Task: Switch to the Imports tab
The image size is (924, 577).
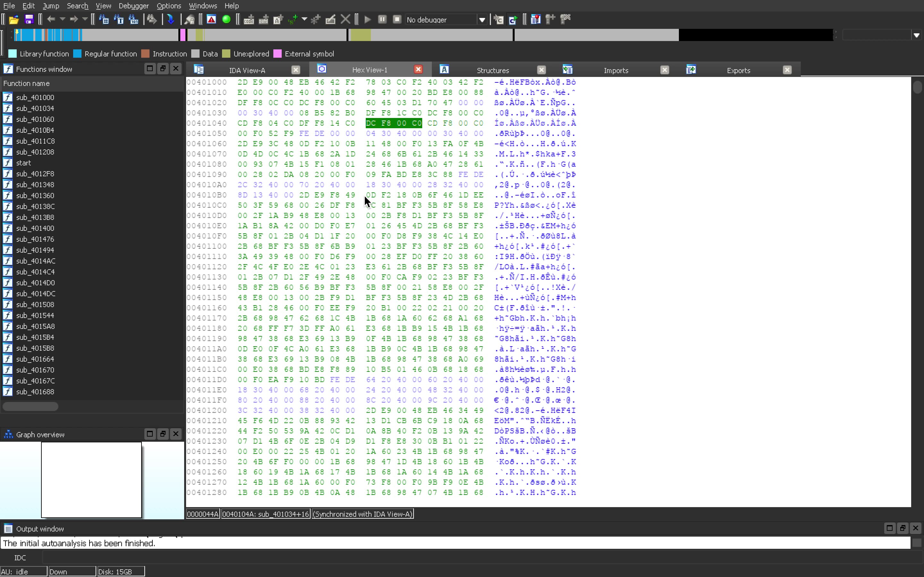Action: point(615,70)
